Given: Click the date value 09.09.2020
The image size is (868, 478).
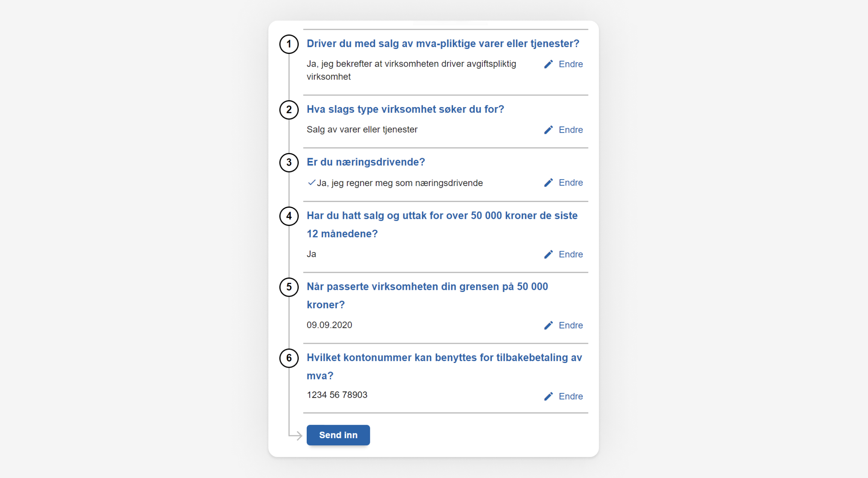Looking at the screenshot, I should coord(329,325).
